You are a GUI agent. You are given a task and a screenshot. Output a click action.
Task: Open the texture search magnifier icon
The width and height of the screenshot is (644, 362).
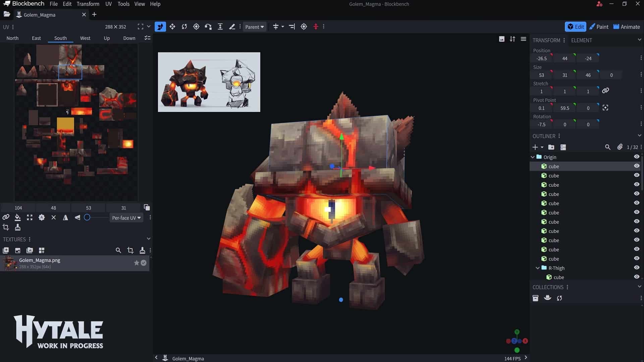[x=118, y=250]
